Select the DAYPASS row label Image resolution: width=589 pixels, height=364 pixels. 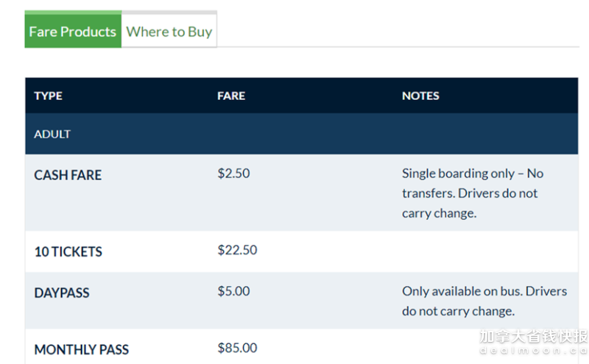click(x=62, y=293)
